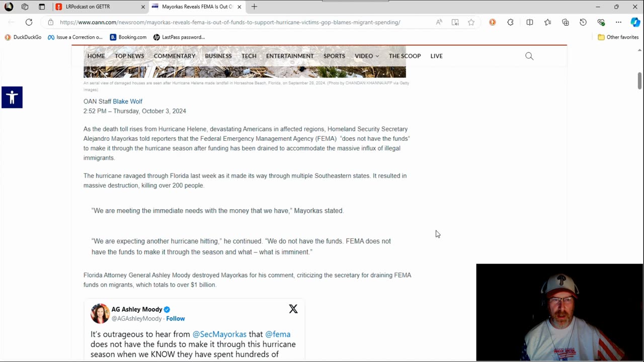View site information lock icon
This screenshot has width=644, height=362.
coord(50,22)
